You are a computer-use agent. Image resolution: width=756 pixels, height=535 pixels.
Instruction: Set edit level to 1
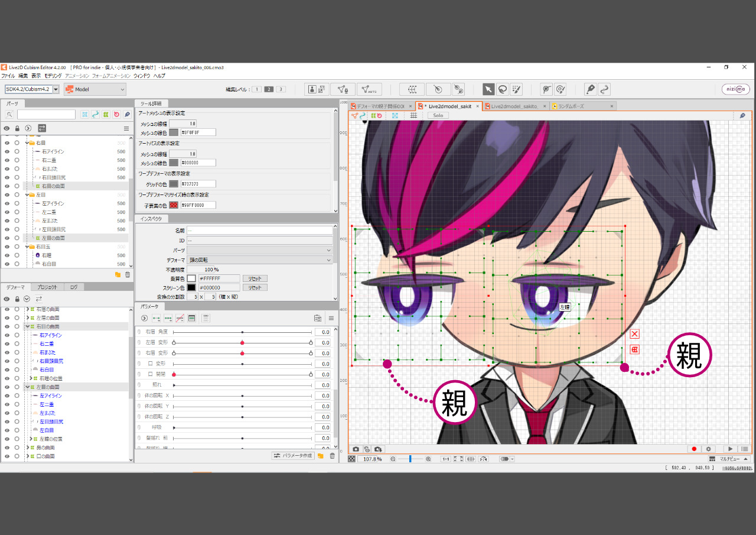tap(257, 89)
